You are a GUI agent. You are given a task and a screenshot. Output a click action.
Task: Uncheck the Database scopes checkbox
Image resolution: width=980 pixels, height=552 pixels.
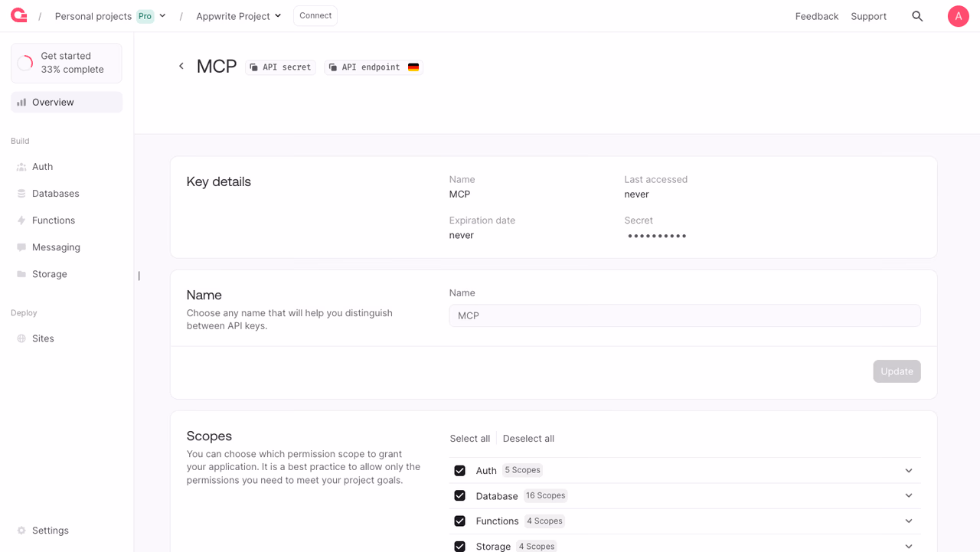click(x=459, y=496)
